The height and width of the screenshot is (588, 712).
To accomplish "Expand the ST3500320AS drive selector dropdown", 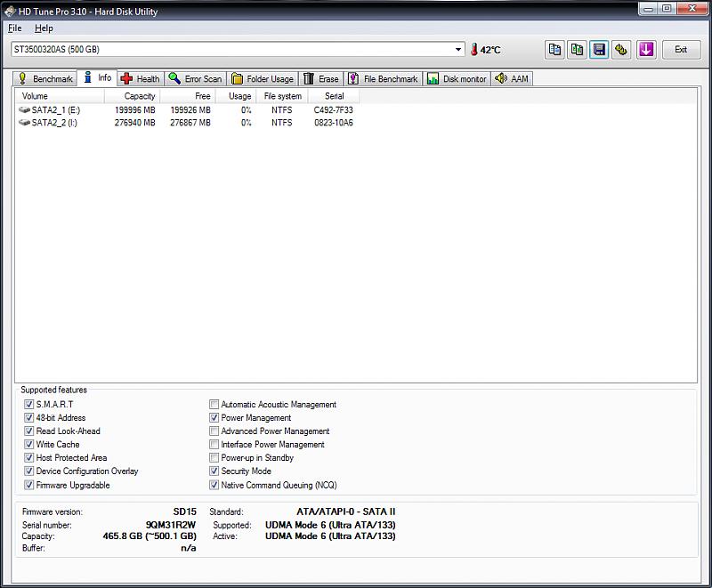I will [458, 50].
